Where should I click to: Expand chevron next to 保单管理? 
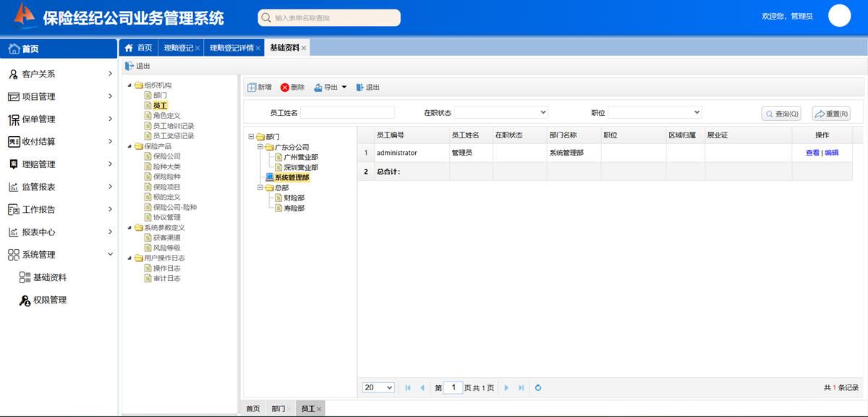coord(110,119)
